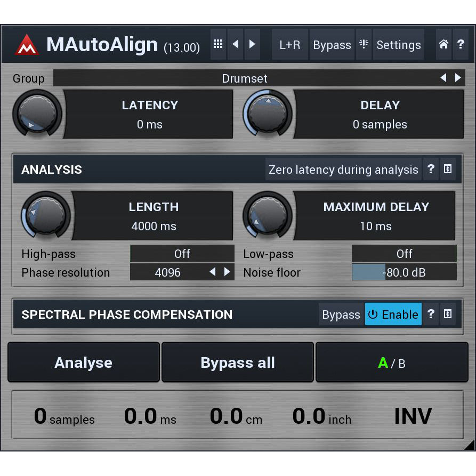Open the L+R channel mode selector
This screenshot has height=476, width=476.
pyautogui.click(x=289, y=45)
